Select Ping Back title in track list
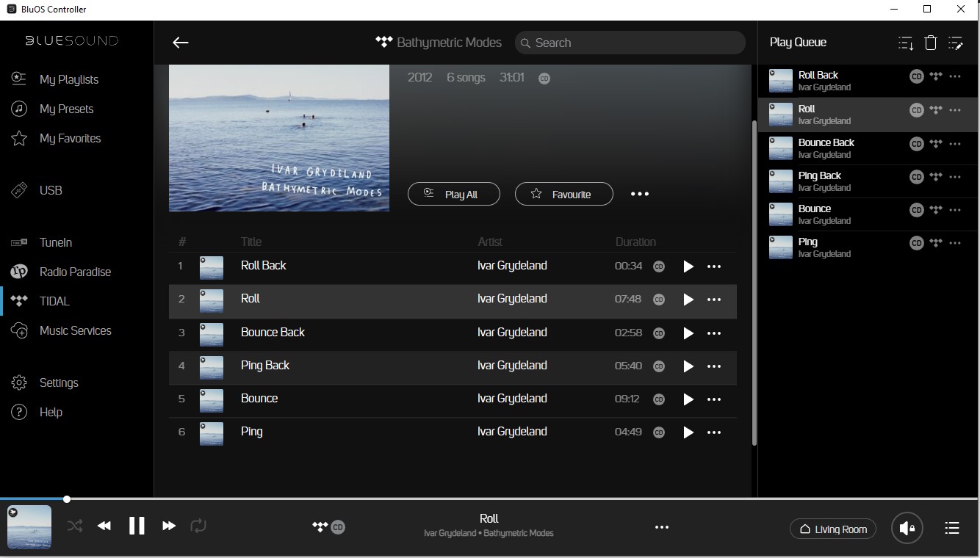Image resolution: width=980 pixels, height=558 pixels. tap(265, 365)
